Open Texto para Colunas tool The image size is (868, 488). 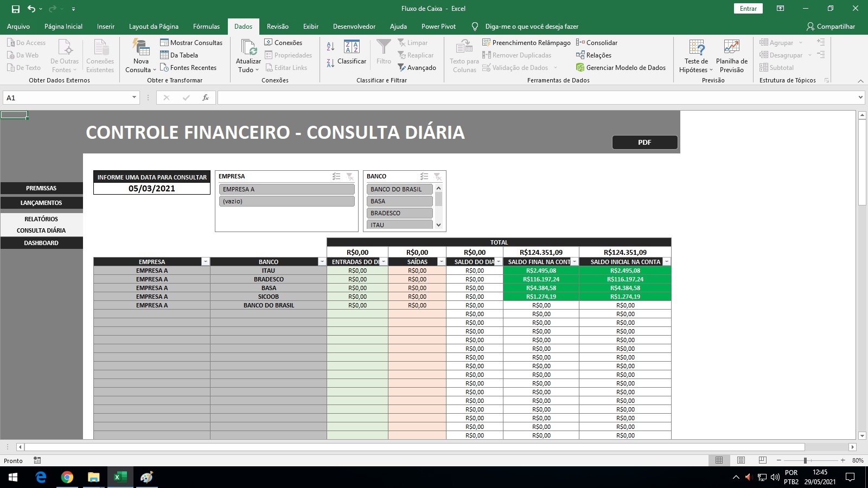(464, 56)
